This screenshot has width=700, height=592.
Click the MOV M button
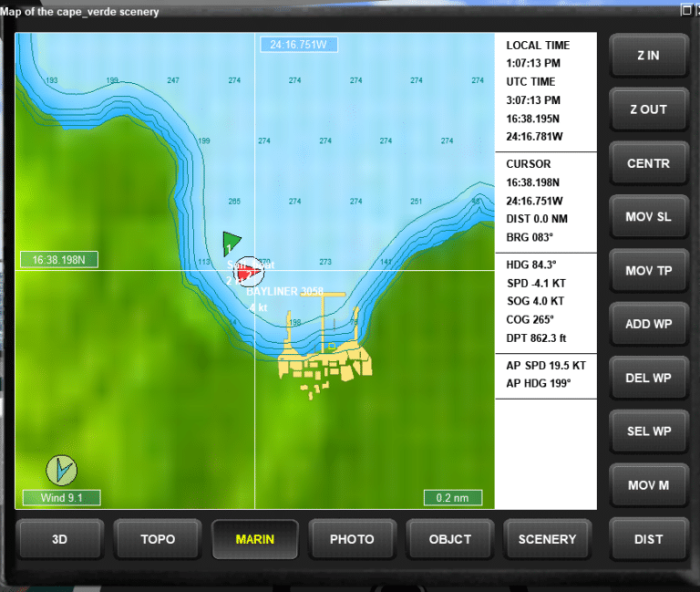coord(648,485)
